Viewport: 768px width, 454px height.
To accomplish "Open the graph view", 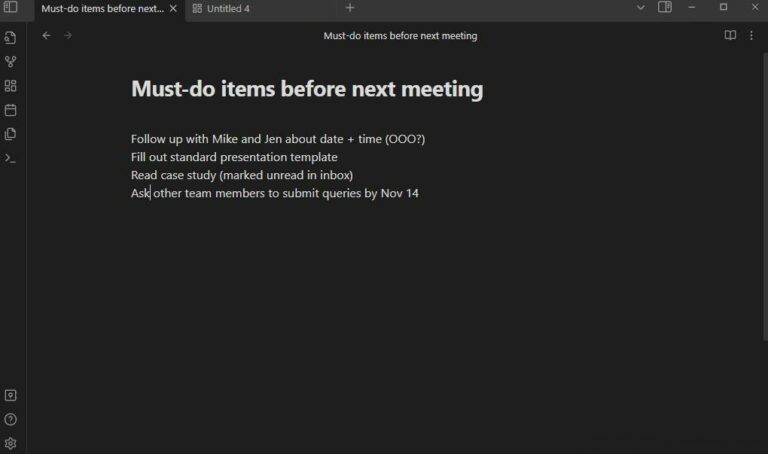I will [x=10, y=62].
